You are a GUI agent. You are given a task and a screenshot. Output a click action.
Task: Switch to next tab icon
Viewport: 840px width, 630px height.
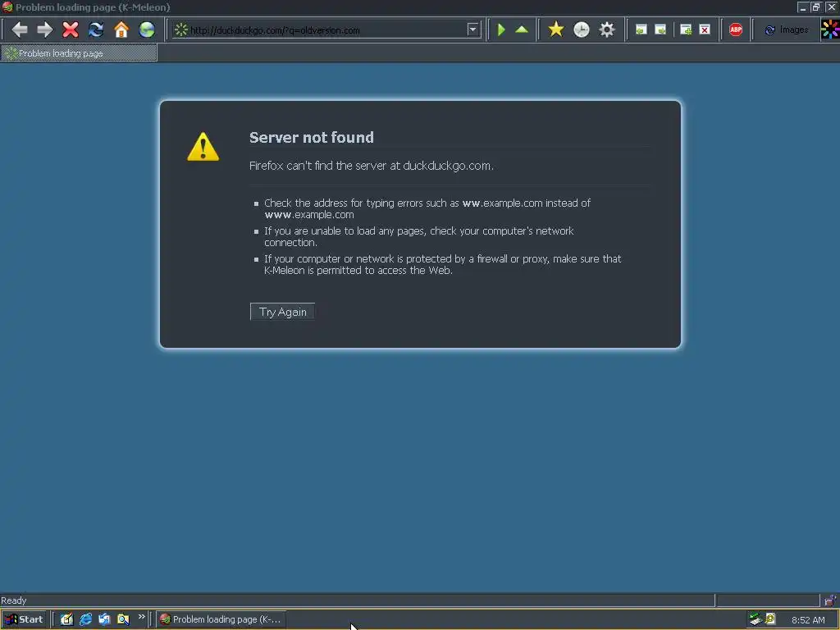click(660, 30)
